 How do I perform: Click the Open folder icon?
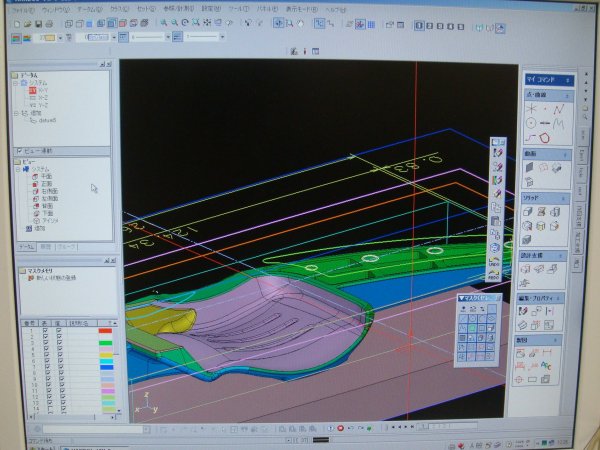[x=28, y=24]
